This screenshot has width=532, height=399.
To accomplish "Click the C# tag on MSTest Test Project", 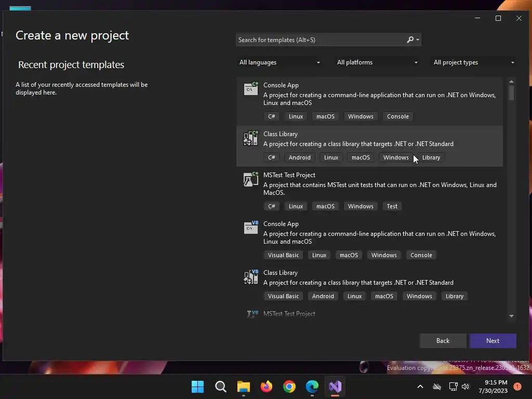I will [271, 206].
